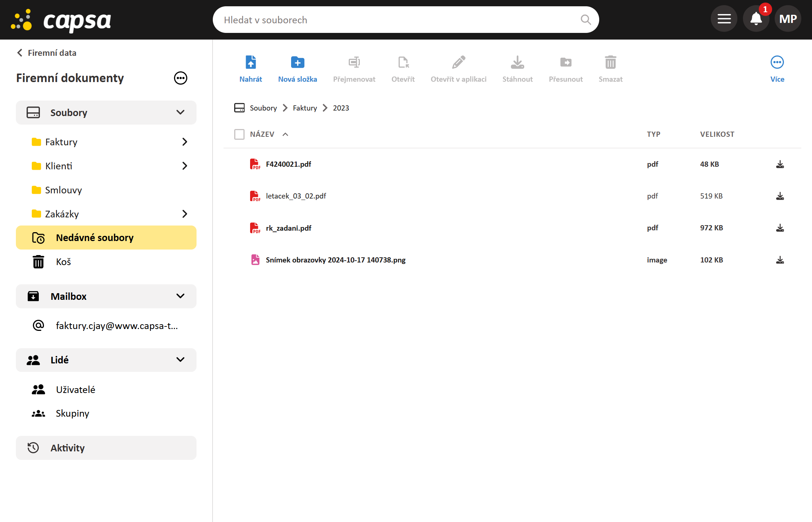This screenshot has width=812, height=522.
Task: Open the hamburger menu in header
Action: 724,19
